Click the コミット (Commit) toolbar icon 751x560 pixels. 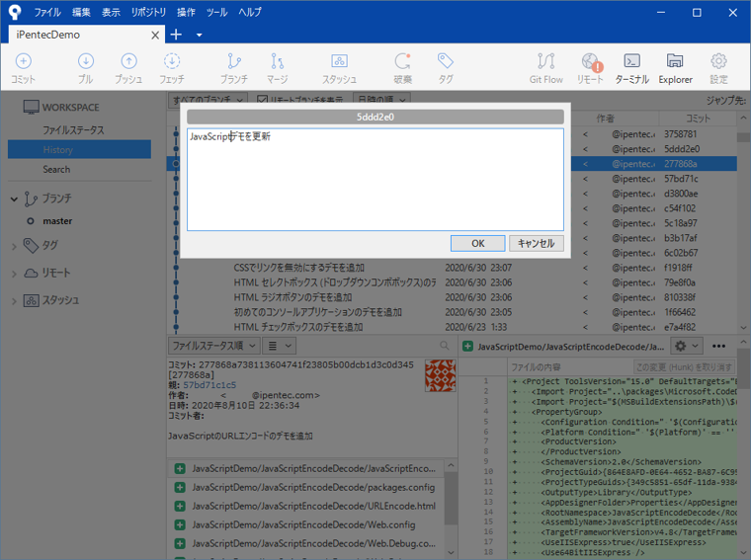click(x=23, y=68)
